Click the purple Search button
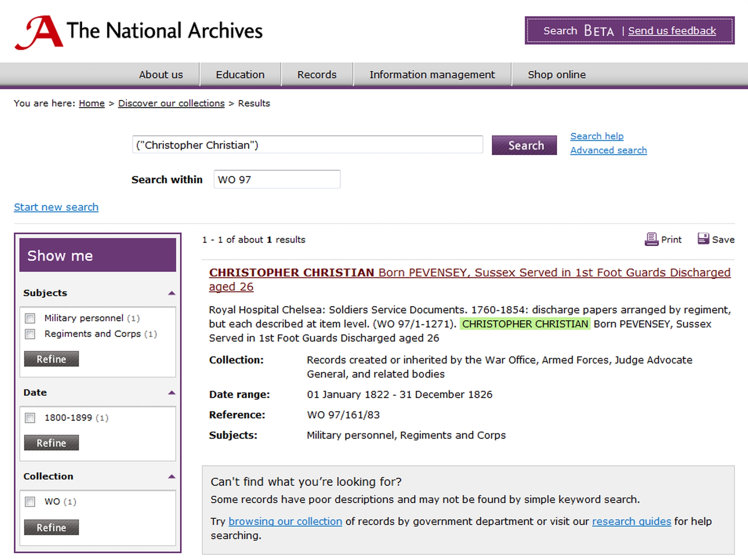 (524, 145)
